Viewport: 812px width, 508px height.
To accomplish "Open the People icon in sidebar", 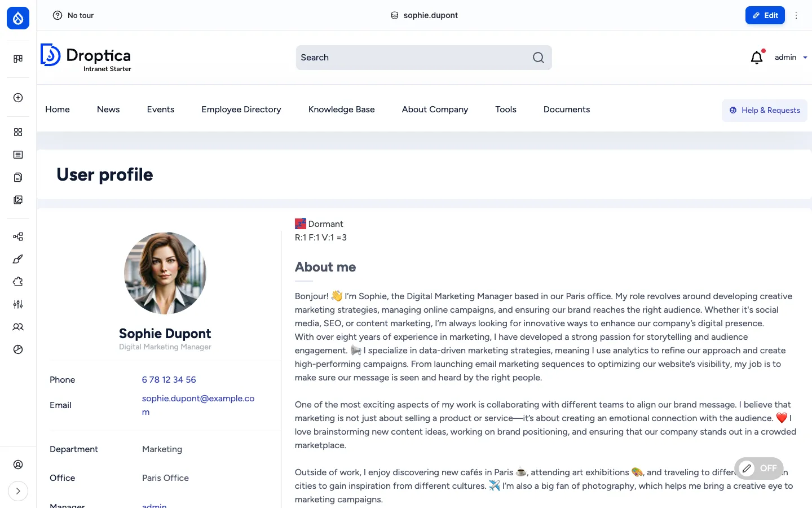I will (x=18, y=327).
